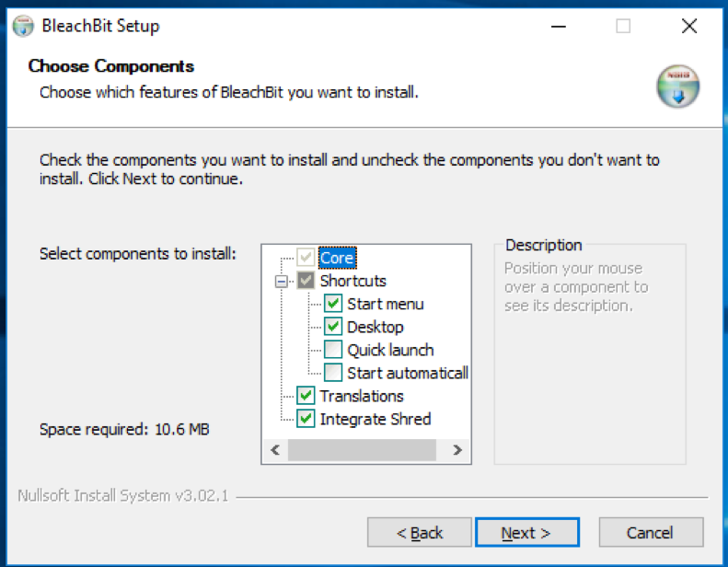Cancel the BleachBit setup
The width and height of the screenshot is (728, 567).
point(651,533)
